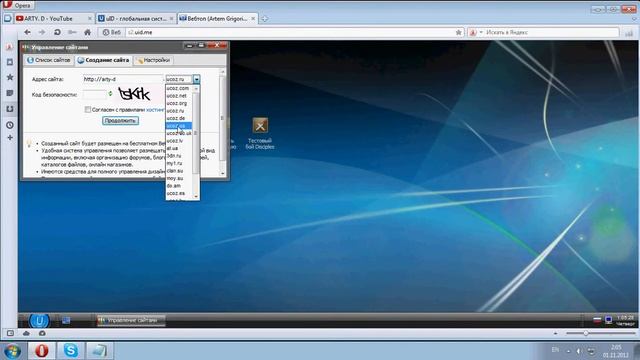Click the Yandex search field

552,32
